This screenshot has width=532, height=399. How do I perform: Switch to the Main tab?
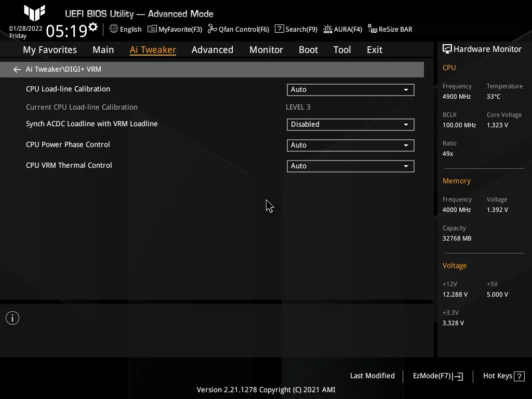(103, 50)
